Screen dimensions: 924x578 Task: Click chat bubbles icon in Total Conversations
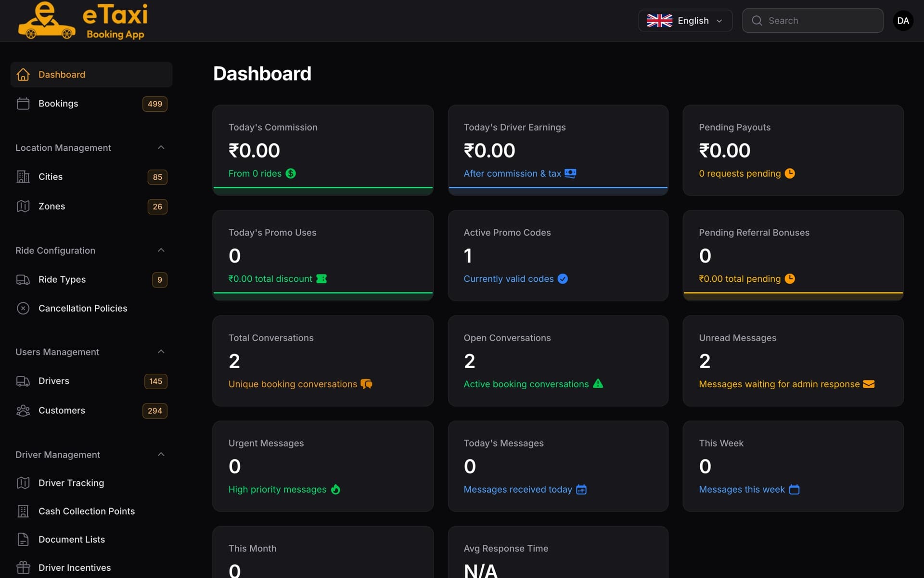pos(366,384)
